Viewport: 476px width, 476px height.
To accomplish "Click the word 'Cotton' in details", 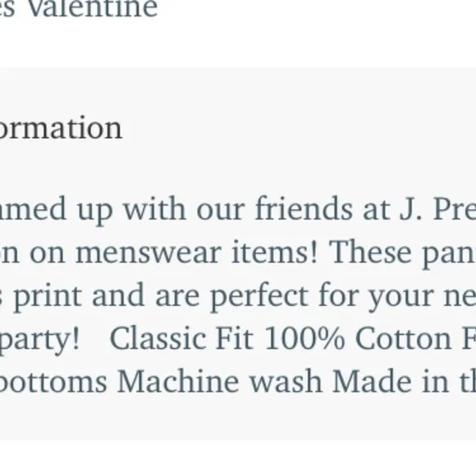I will pos(404,338).
